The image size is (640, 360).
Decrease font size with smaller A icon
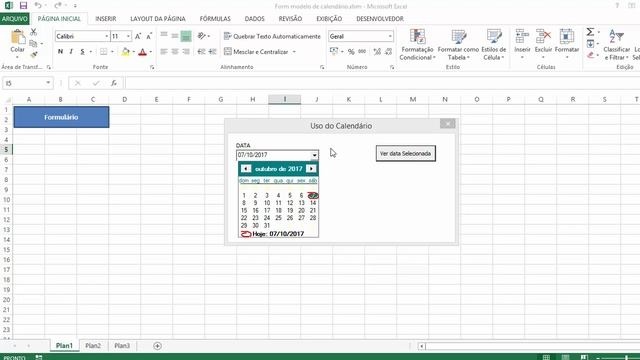(149, 36)
